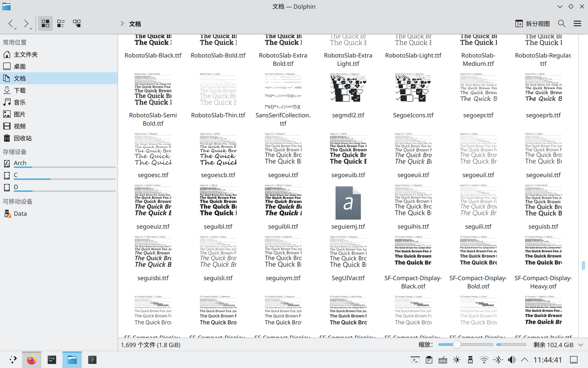The image size is (588, 368).
Task: Open 图片 in the sidebar
Action: pos(59,114)
